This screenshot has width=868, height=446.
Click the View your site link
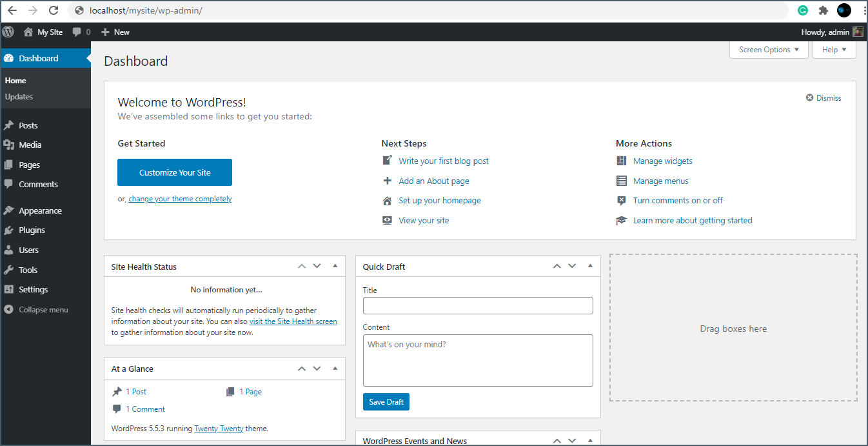click(x=424, y=220)
